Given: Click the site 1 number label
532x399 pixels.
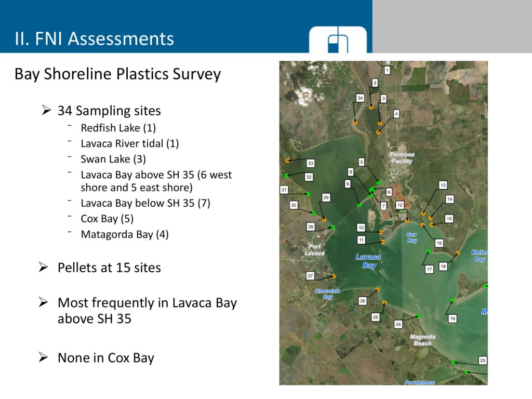Looking at the screenshot, I should pos(387,70).
